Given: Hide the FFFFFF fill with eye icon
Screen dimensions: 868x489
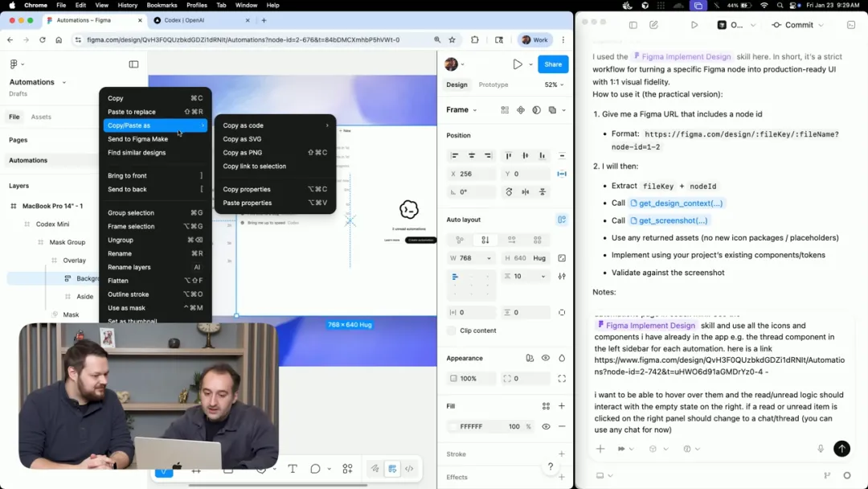Looking at the screenshot, I should click(x=546, y=426).
